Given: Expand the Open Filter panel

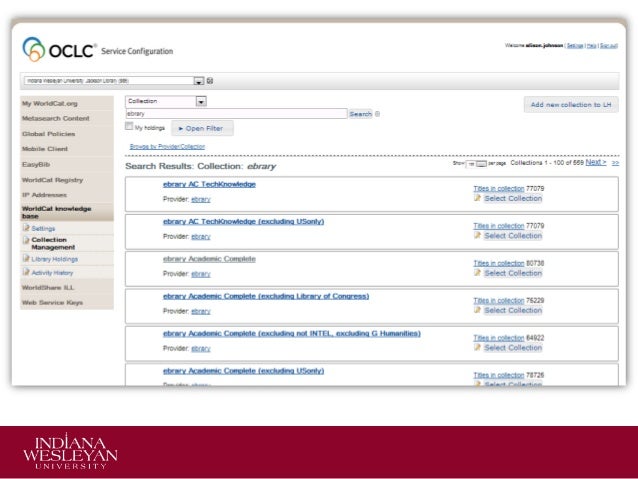Looking at the screenshot, I should [202, 128].
